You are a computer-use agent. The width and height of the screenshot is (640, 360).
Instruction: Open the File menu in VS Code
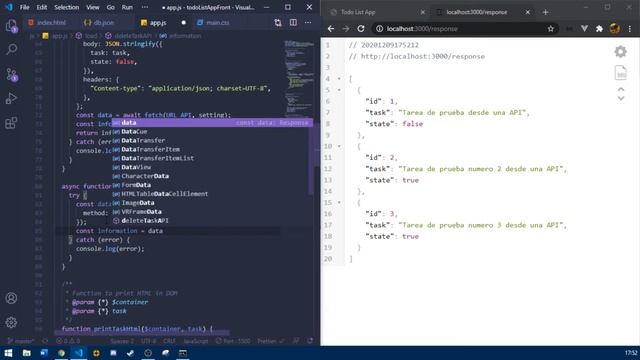pos(24,7)
